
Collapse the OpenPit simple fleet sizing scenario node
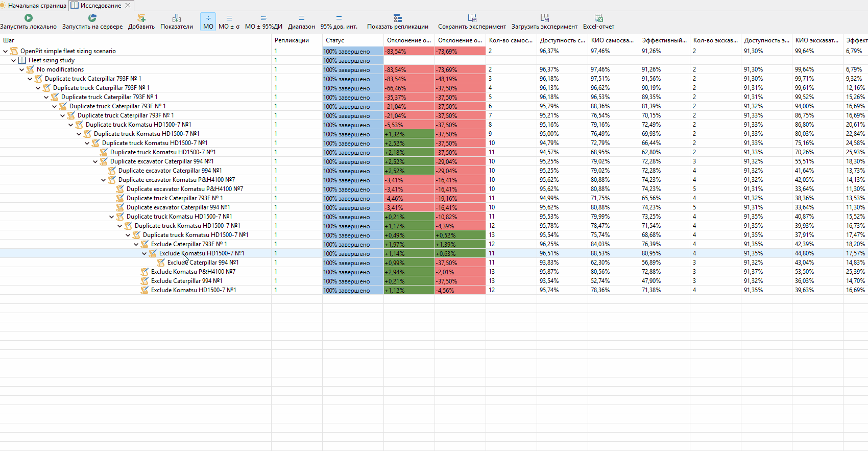5,51
